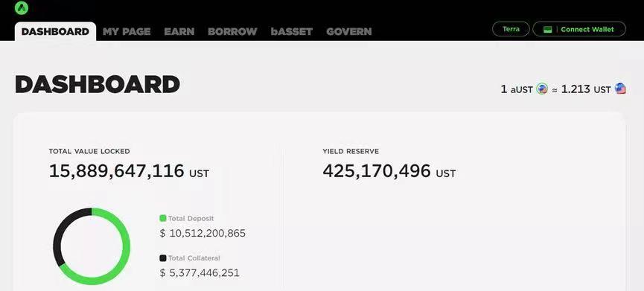644x291 pixels.
Task: Click the aUST token icon
Action: 542,89
